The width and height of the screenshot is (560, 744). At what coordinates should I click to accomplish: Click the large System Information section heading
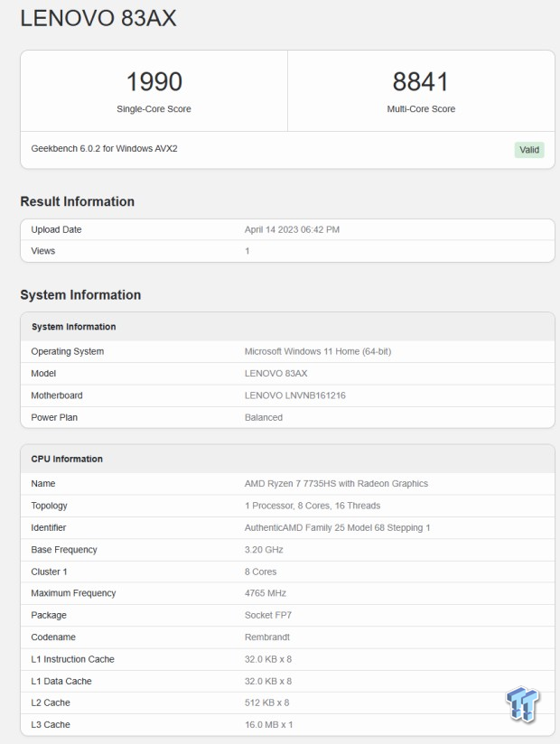click(x=80, y=295)
